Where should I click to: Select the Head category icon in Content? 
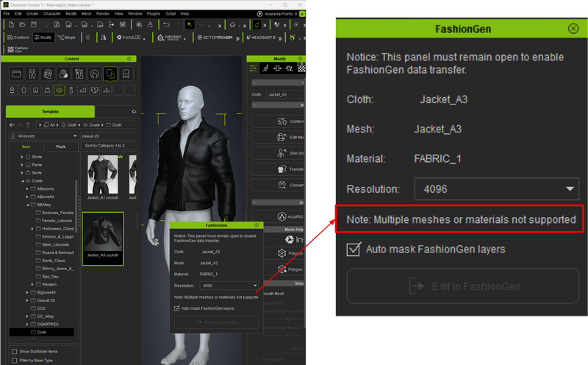click(x=48, y=74)
